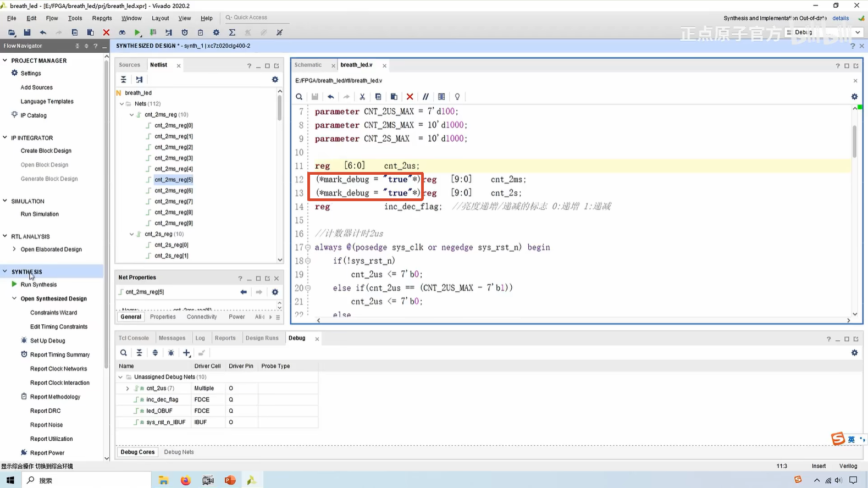Open the Tools menu
The width and height of the screenshot is (868, 488).
pos(75,18)
